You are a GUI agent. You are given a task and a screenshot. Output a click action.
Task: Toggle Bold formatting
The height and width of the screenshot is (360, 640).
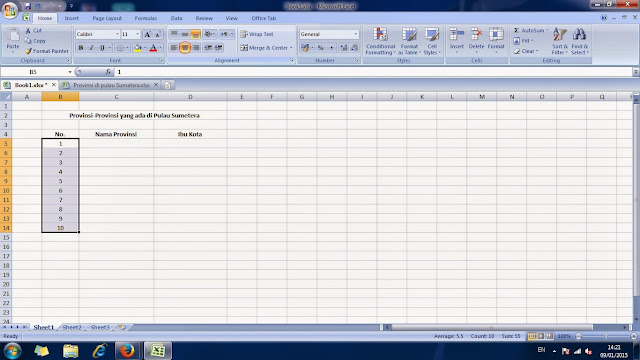tap(81, 48)
